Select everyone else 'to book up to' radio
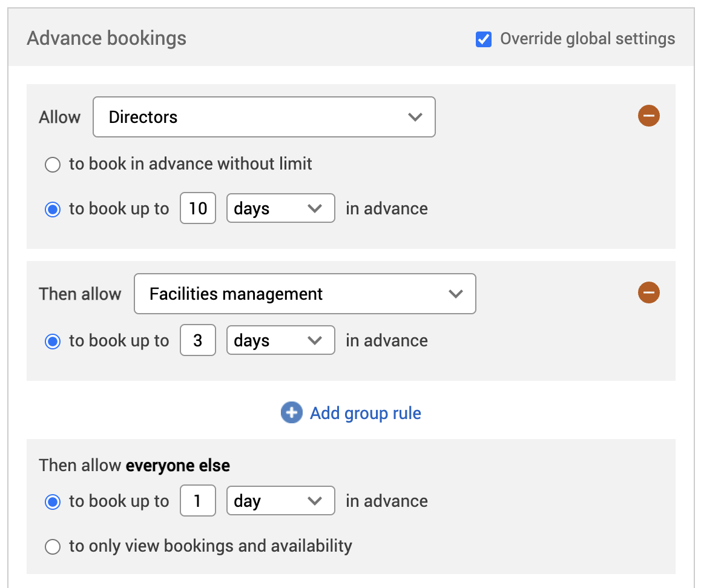 53,502
